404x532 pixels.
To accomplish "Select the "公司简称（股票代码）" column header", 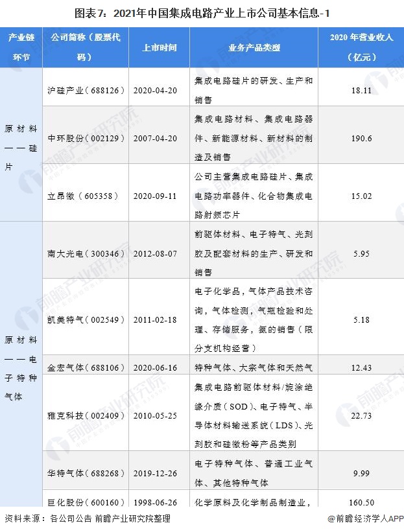I will point(86,47).
